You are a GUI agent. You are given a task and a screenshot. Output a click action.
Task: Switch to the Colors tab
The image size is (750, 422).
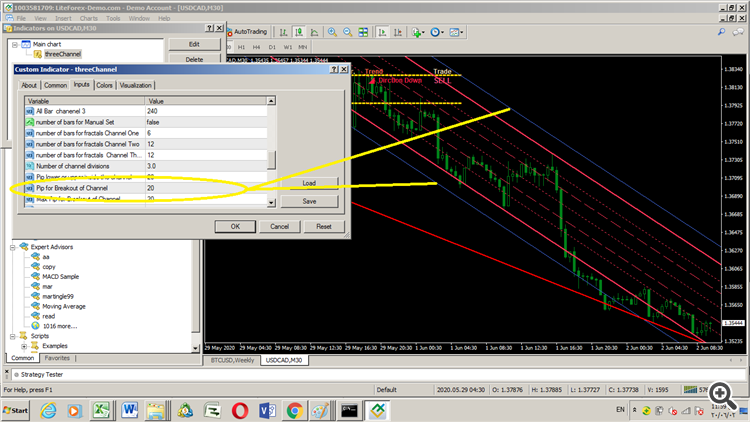[x=104, y=85]
